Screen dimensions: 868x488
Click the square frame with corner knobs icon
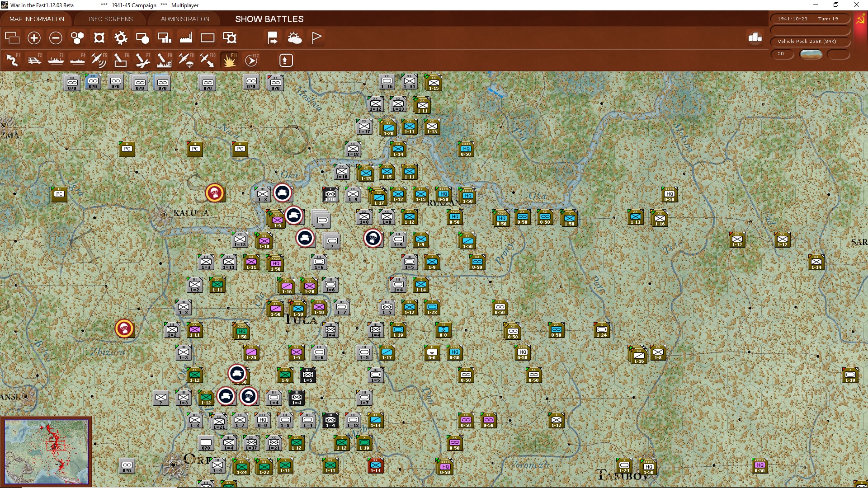coord(99,38)
